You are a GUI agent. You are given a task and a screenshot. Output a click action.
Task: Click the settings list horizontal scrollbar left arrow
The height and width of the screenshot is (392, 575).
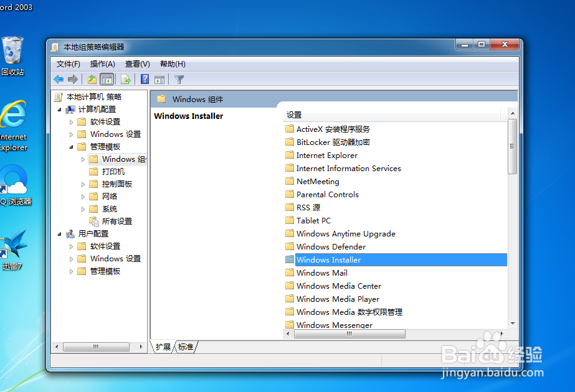(288, 334)
